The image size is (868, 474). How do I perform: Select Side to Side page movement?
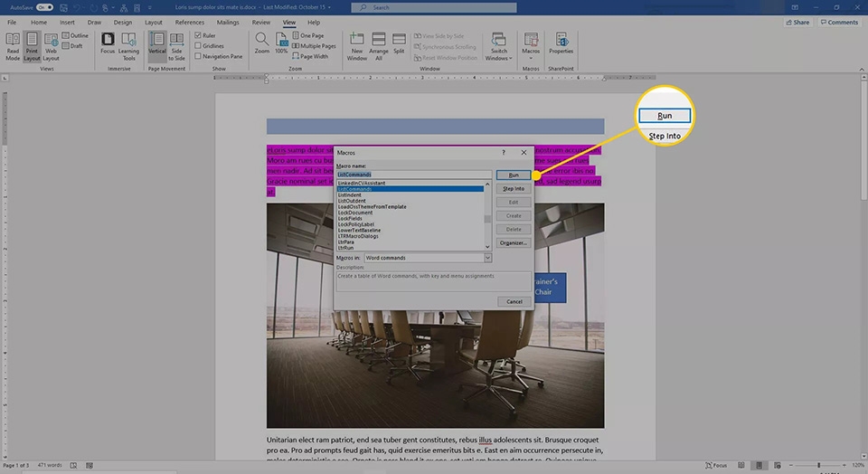(x=176, y=46)
